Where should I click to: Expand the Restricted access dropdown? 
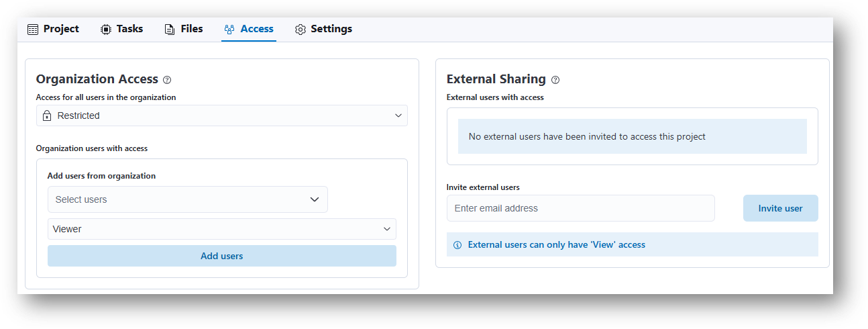coord(222,115)
